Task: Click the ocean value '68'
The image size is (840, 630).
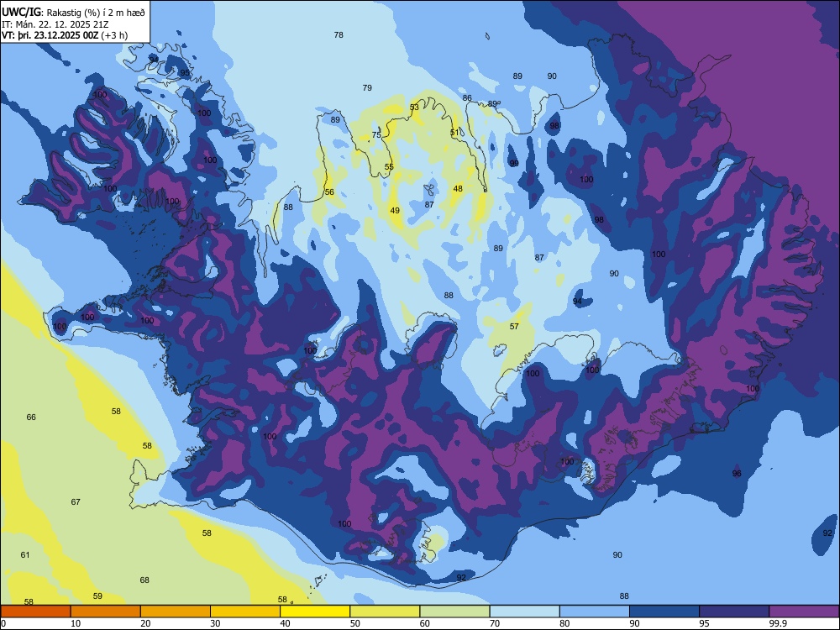Action: [144, 580]
